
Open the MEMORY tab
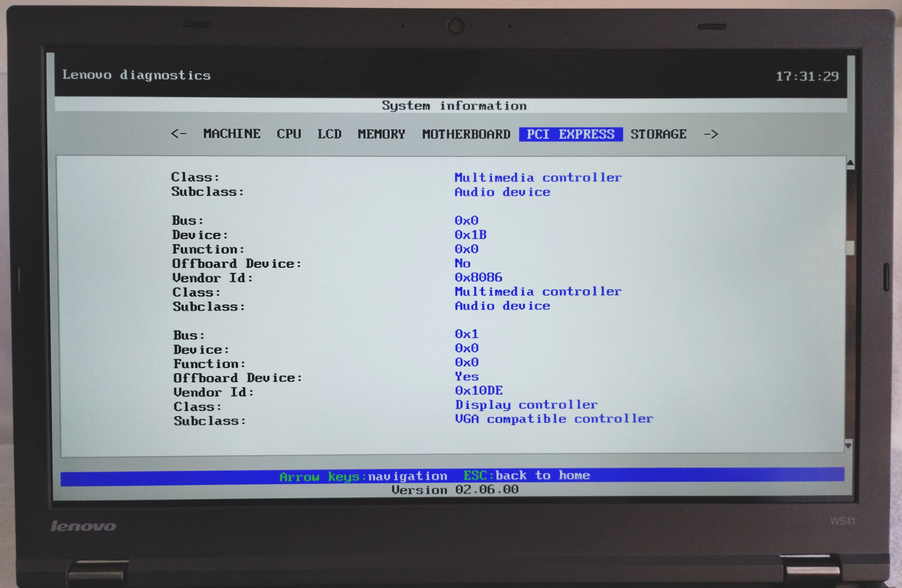pyautogui.click(x=381, y=134)
